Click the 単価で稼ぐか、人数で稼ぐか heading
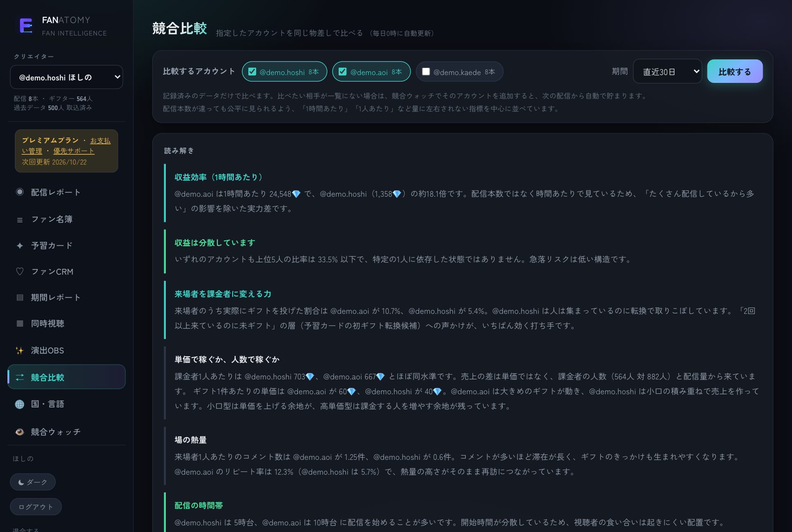 tap(227, 360)
